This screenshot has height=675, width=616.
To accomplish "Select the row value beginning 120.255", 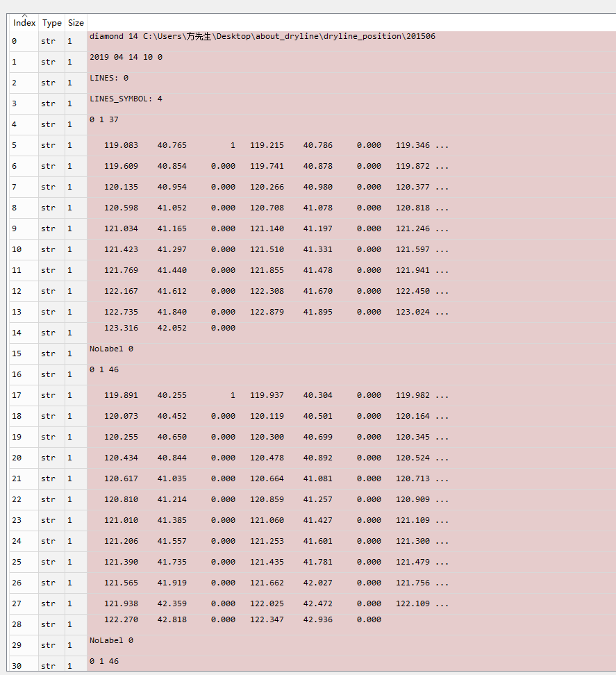I will click(x=351, y=437).
